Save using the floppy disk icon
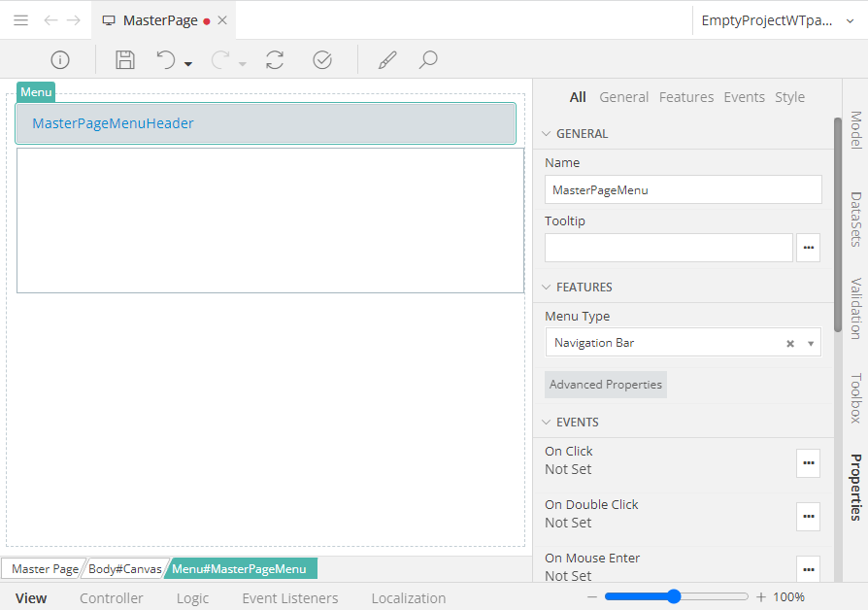 point(125,60)
